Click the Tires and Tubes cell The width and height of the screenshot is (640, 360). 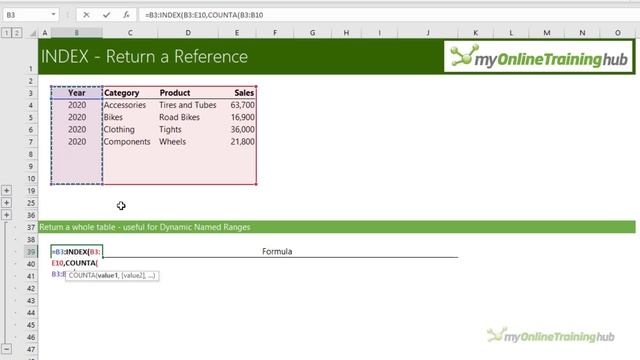(188, 105)
